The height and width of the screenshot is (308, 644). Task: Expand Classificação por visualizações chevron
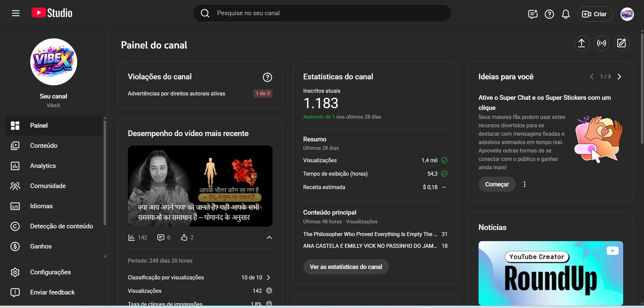(268, 277)
